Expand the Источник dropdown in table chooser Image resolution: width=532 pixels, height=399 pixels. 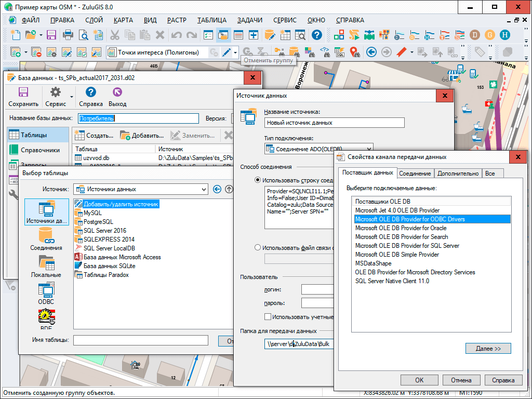[x=204, y=189]
